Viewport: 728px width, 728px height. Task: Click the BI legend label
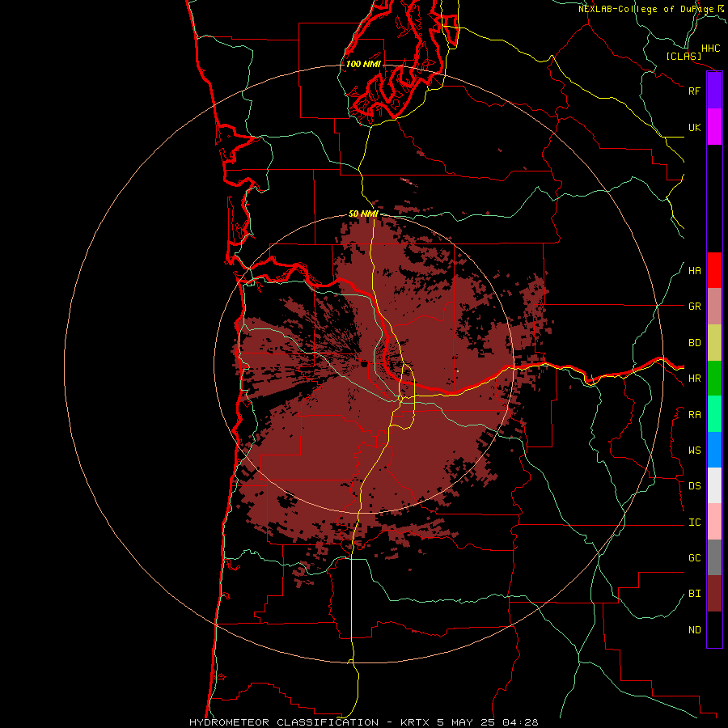coord(695,594)
